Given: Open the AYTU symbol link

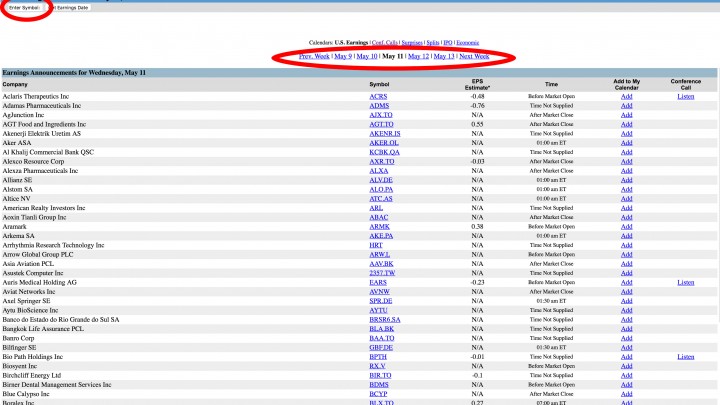Looking at the screenshot, I should coord(378,310).
